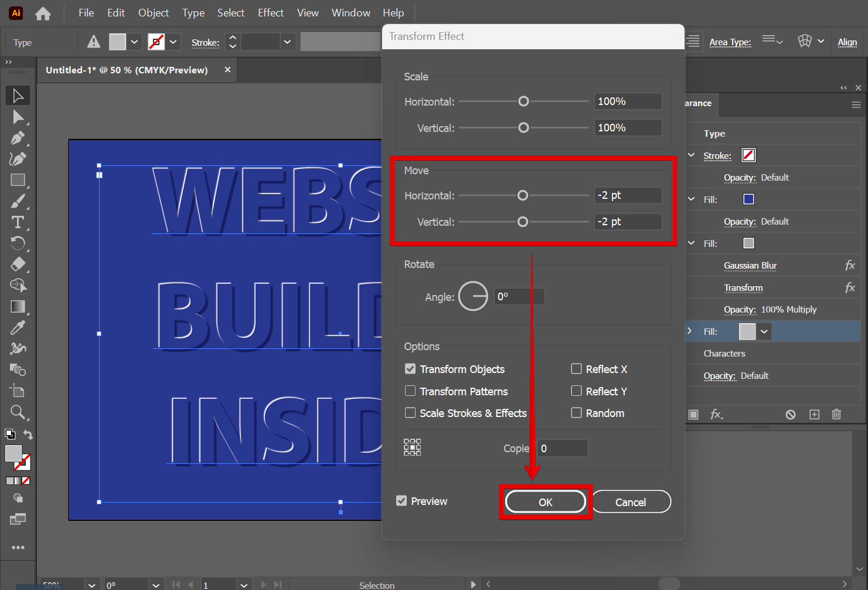Open the Effect menu
Screen dimensions: 868x590
click(x=270, y=12)
